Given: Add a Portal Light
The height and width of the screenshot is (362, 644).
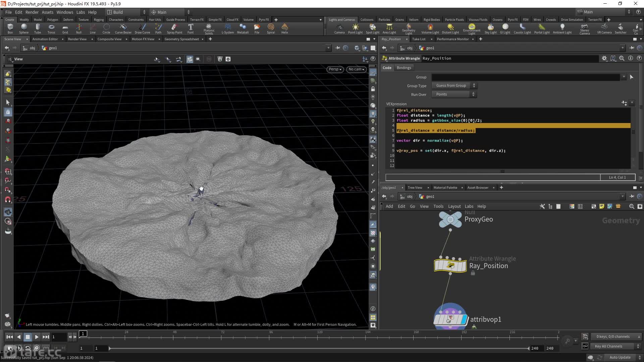Looking at the screenshot, I should click(542, 29).
